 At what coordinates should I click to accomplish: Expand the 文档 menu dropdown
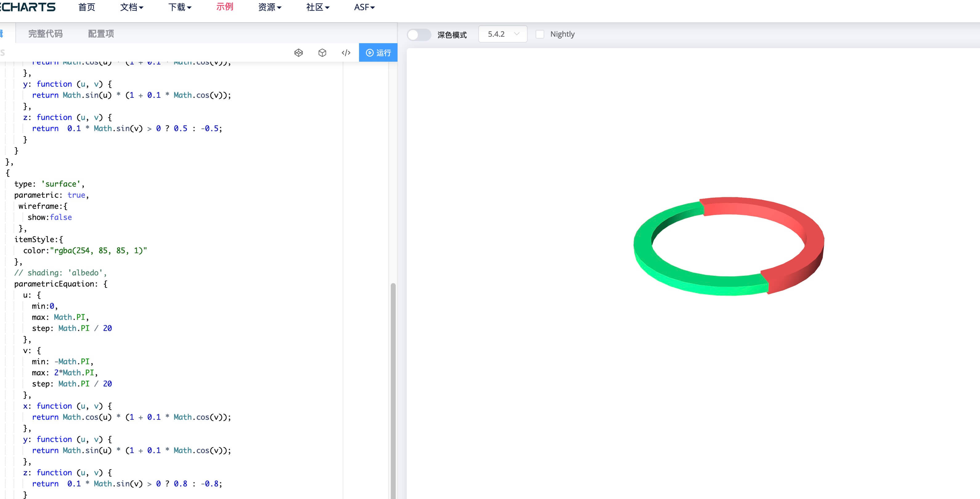pyautogui.click(x=132, y=7)
